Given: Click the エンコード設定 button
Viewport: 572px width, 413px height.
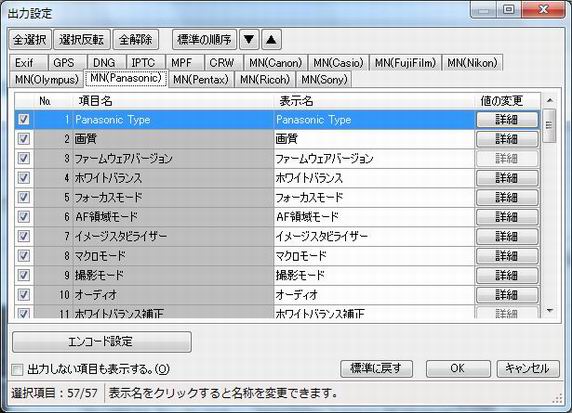Looking at the screenshot, I should (x=102, y=341).
